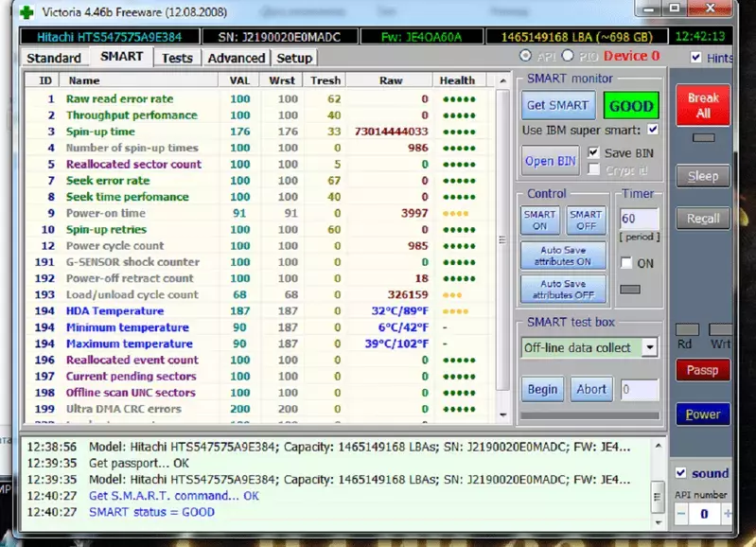Click the red Break All button
The height and width of the screenshot is (547, 756).
pos(703,105)
